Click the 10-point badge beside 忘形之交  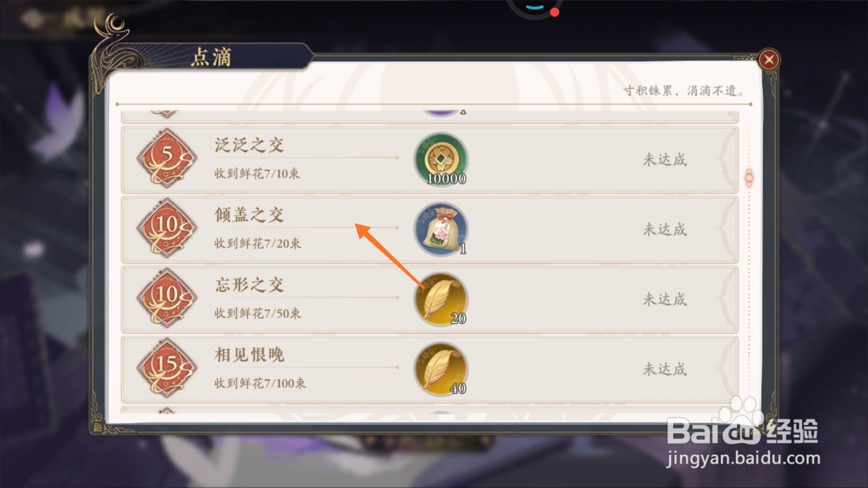(x=167, y=298)
